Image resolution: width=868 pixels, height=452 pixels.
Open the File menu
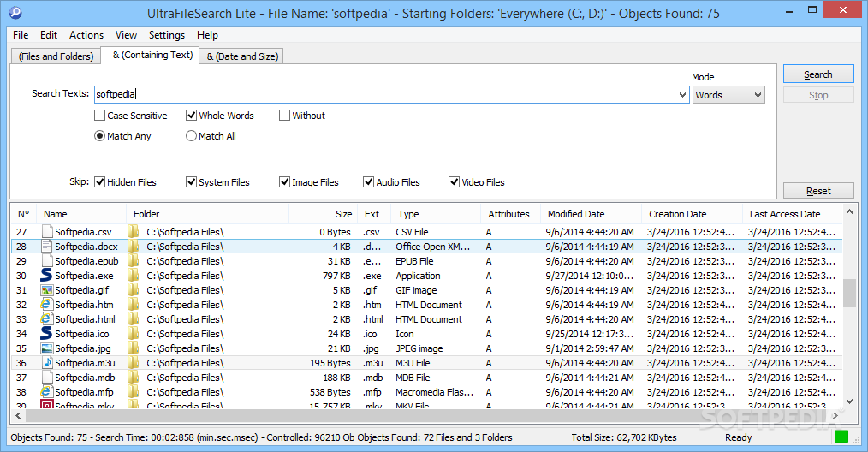[x=21, y=35]
